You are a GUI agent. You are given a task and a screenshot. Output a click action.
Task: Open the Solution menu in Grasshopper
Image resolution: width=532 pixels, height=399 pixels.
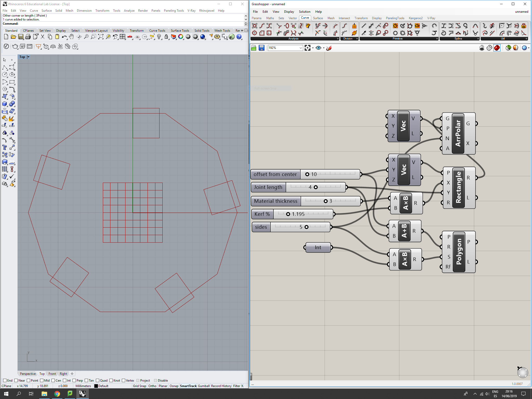pos(304,12)
